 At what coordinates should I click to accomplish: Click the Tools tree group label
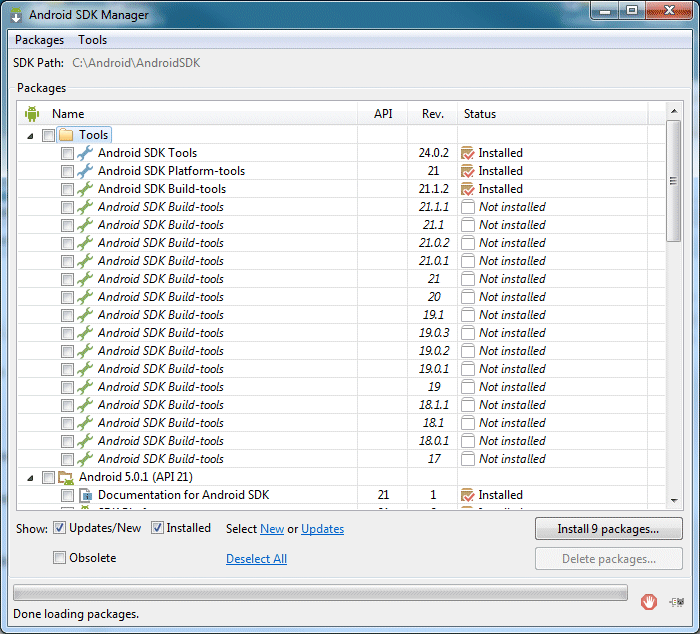click(93, 135)
